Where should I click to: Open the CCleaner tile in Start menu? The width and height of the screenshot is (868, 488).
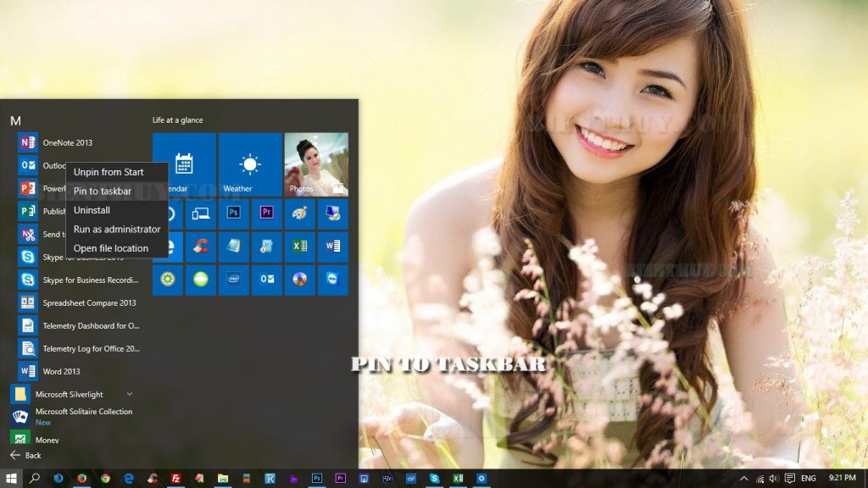[x=200, y=247]
